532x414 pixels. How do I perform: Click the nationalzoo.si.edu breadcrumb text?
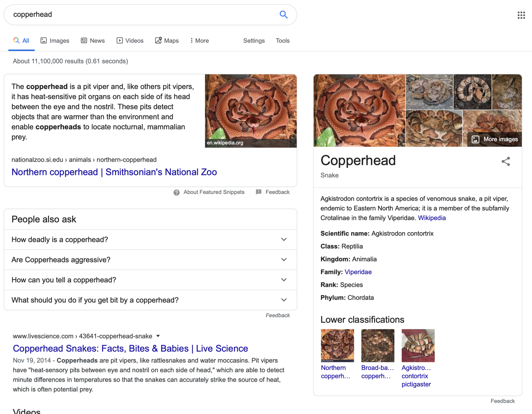coord(84,160)
